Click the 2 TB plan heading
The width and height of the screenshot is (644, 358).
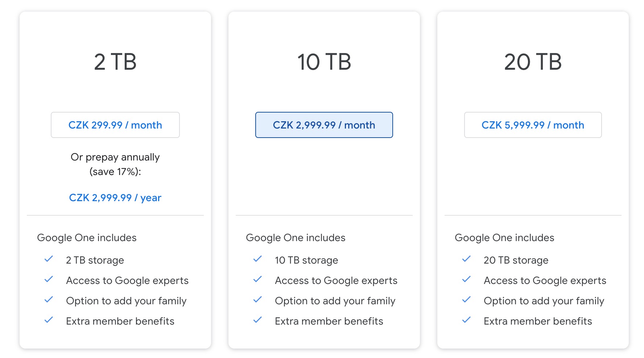115,62
